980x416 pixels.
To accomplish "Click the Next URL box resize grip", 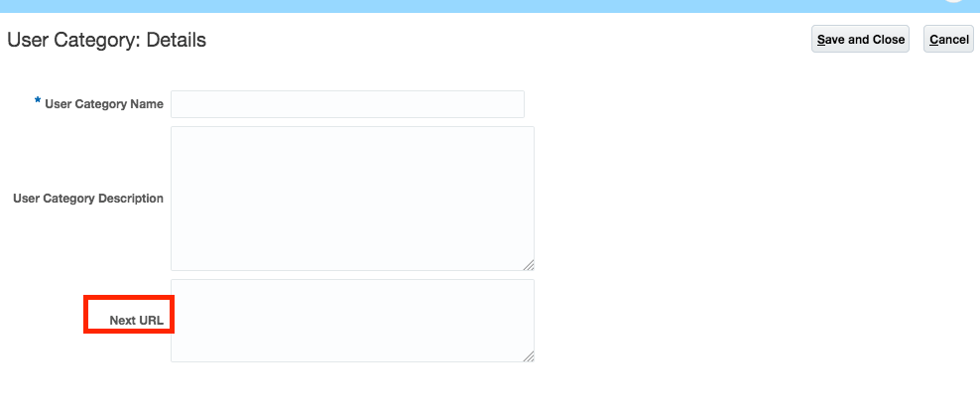I will tap(529, 356).
